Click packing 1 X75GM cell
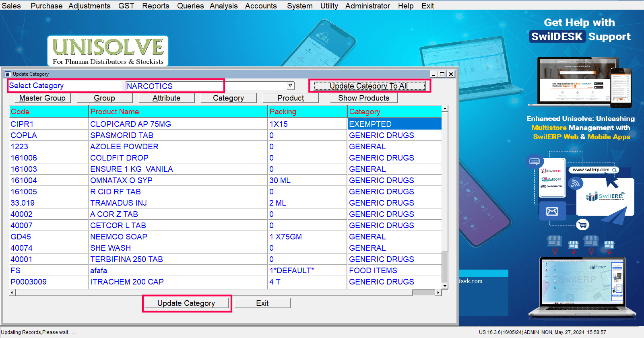The height and width of the screenshot is (338, 644). (308, 237)
